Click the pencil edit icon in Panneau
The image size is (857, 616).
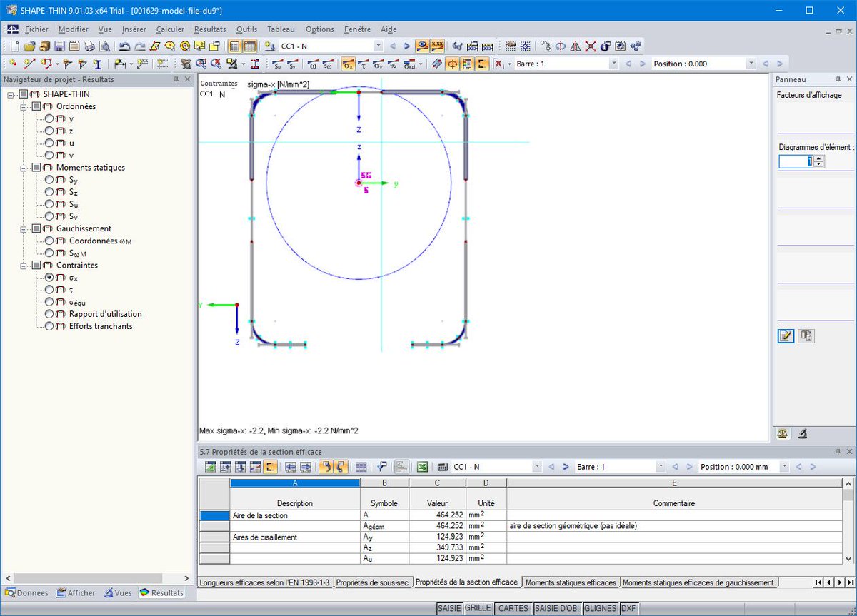(786, 335)
